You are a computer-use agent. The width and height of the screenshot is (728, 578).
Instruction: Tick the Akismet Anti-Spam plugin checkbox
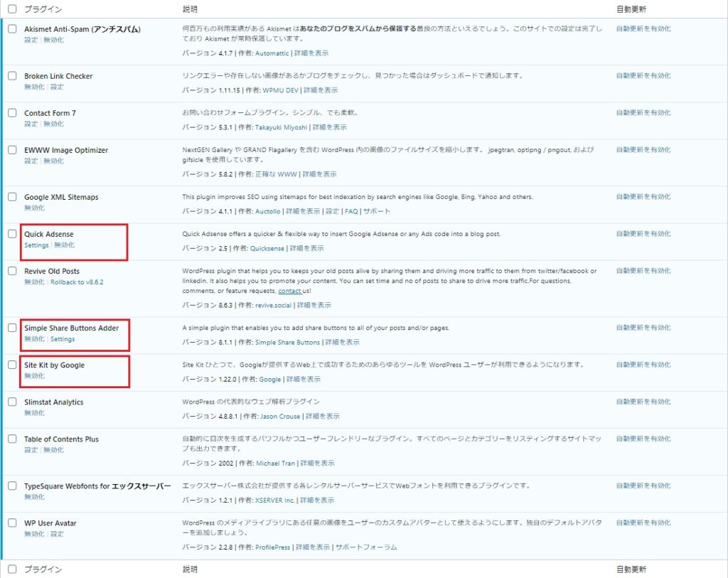[x=12, y=28]
